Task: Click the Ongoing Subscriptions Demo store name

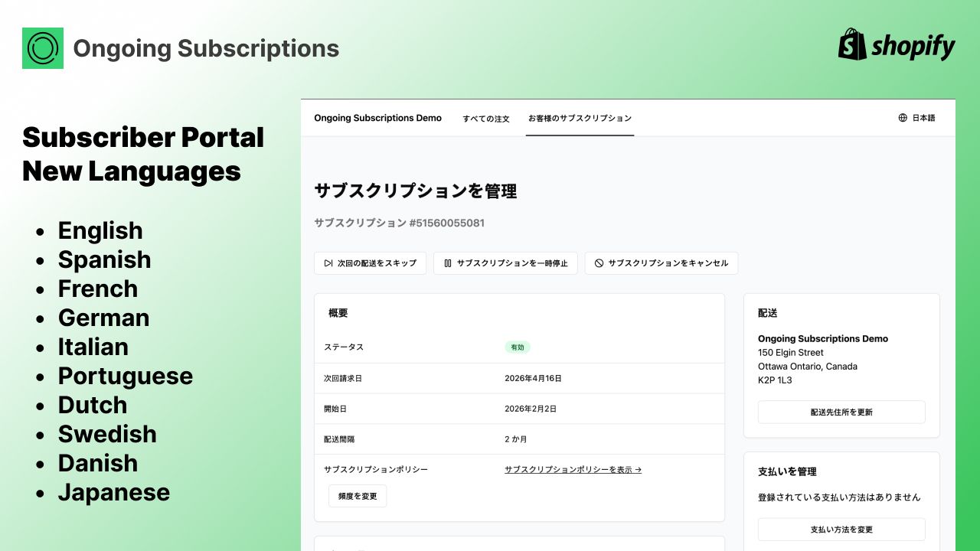Action: tap(378, 118)
